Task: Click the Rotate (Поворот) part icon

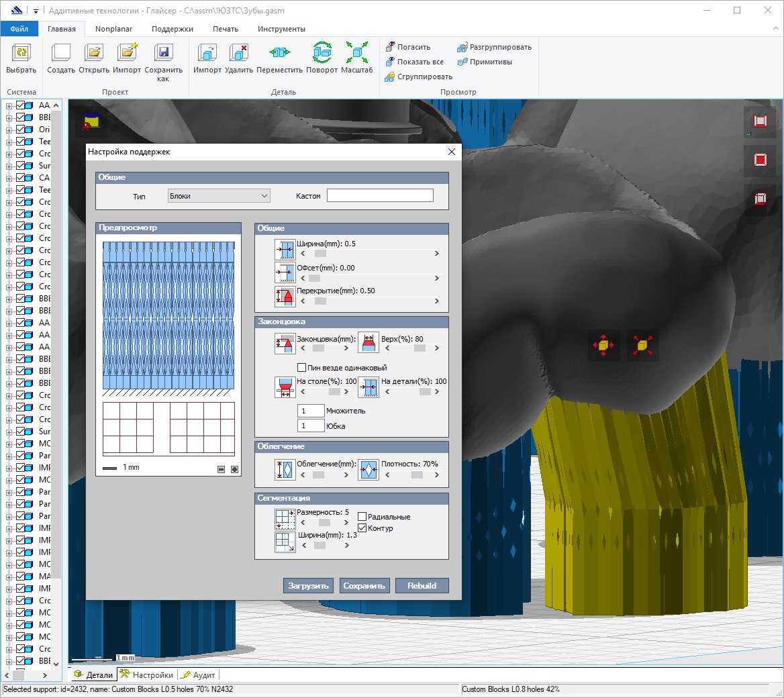Action: (322, 53)
